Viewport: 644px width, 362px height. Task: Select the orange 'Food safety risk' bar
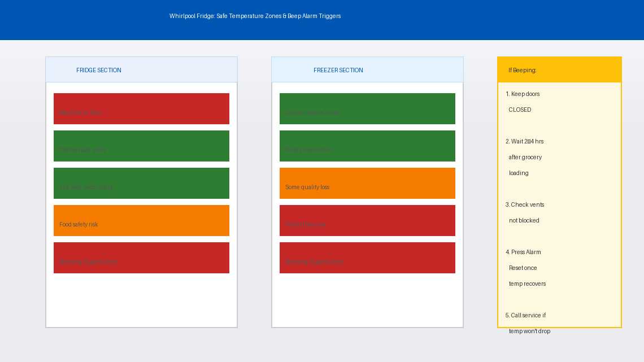click(141, 220)
